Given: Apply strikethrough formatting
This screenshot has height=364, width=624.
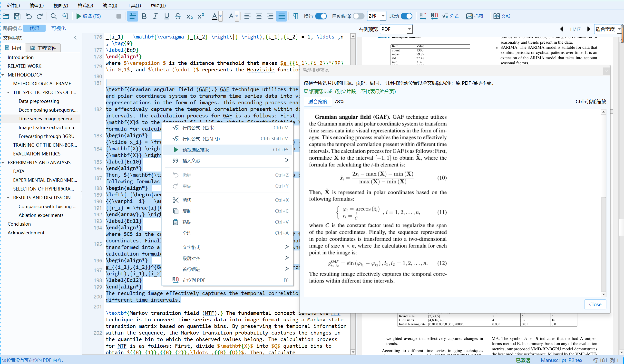Looking at the screenshot, I should pos(178,16).
